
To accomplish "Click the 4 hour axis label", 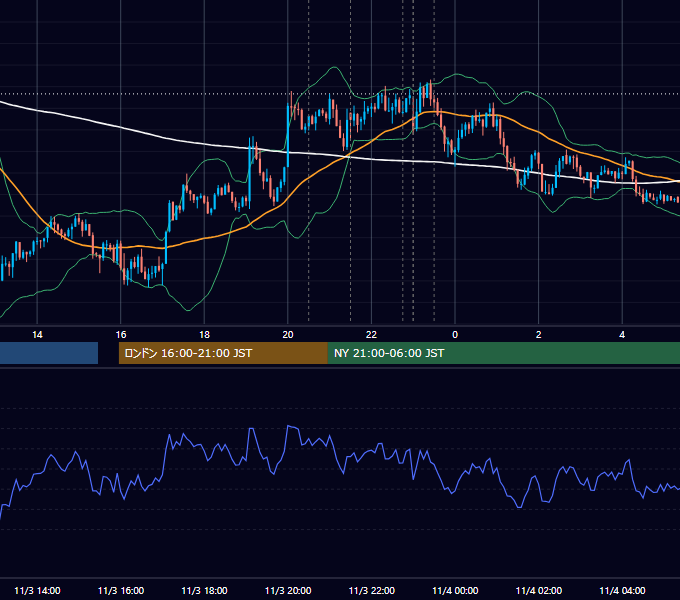I will click(x=622, y=335).
